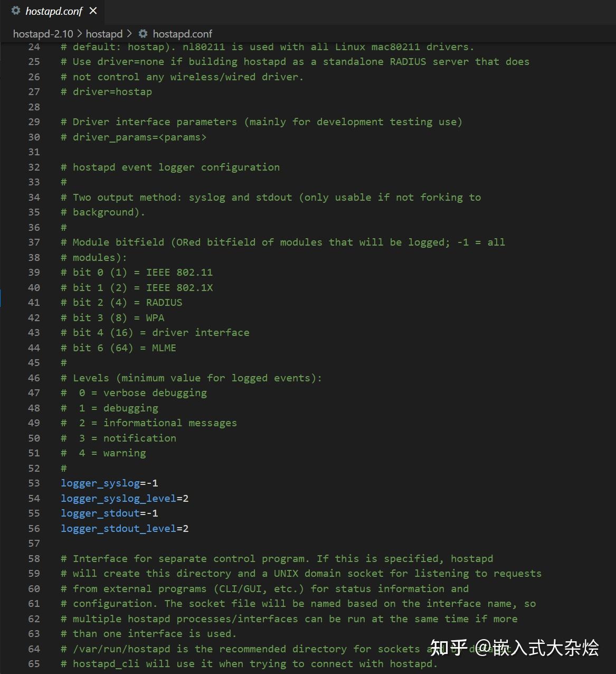
Task: Place cursor on logger_syslog_level=2
Action: [125, 498]
